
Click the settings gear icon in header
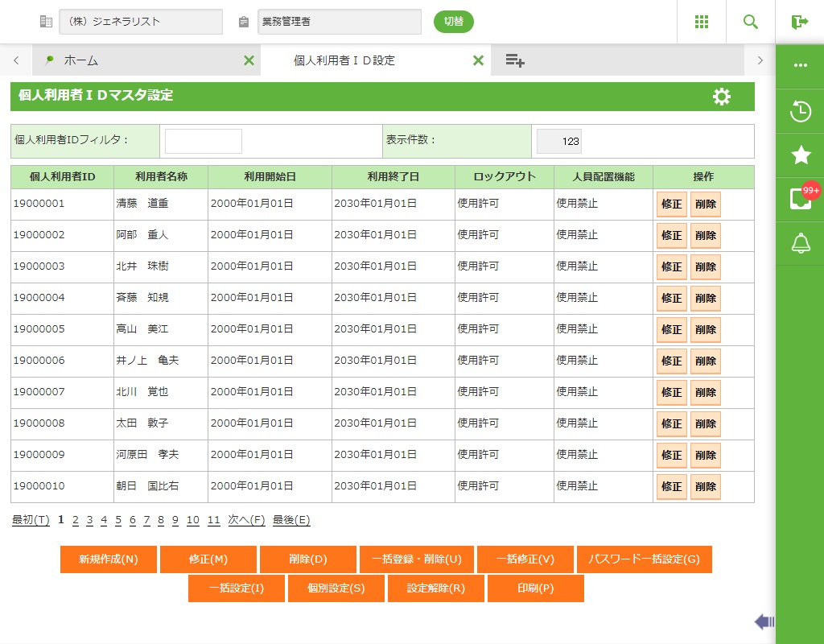(722, 97)
